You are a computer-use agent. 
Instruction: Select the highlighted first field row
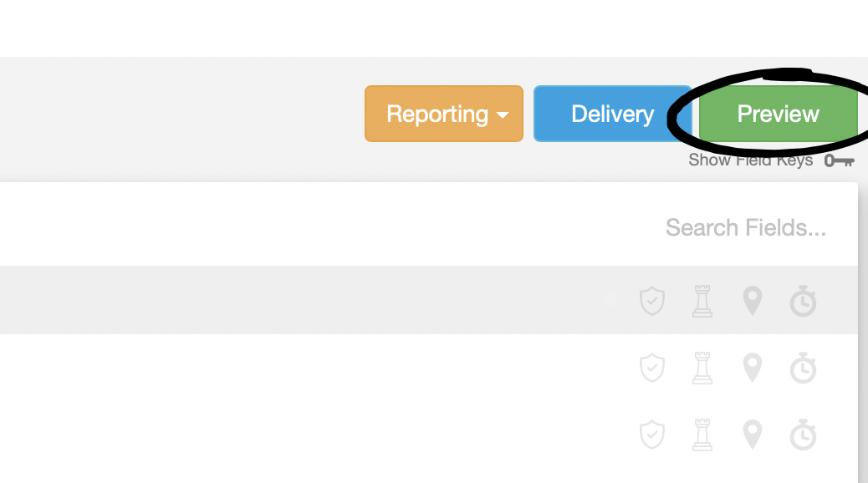334,301
